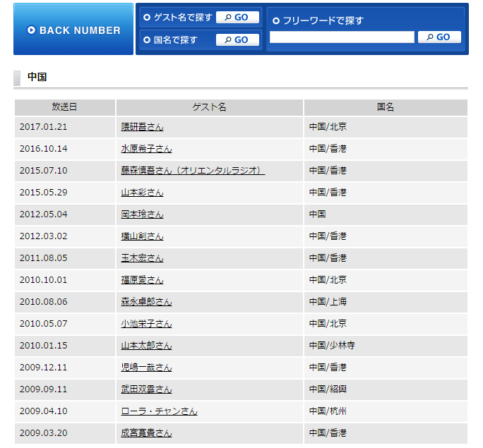This screenshot has height=448, width=483.
Task: Click the 放送日 column header
Action: click(65, 107)
